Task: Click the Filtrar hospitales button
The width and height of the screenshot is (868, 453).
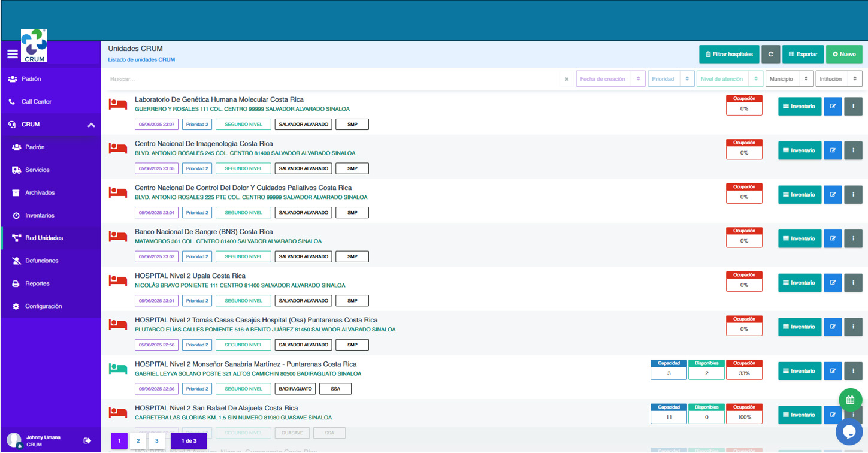Action: [x=728, y=54]
